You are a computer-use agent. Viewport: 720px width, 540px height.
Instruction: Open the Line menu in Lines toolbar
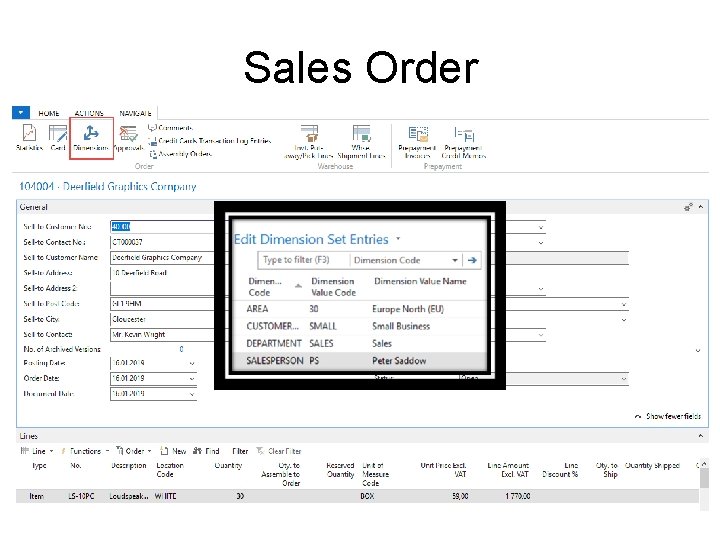coord(37,451)
